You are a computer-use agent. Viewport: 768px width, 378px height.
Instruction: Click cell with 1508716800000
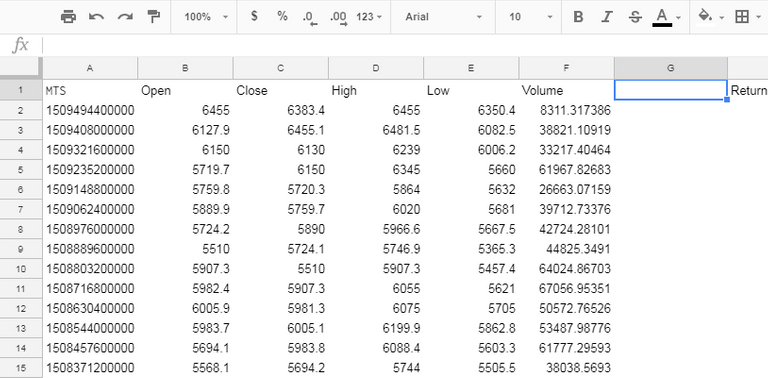[x=90, y=289]
